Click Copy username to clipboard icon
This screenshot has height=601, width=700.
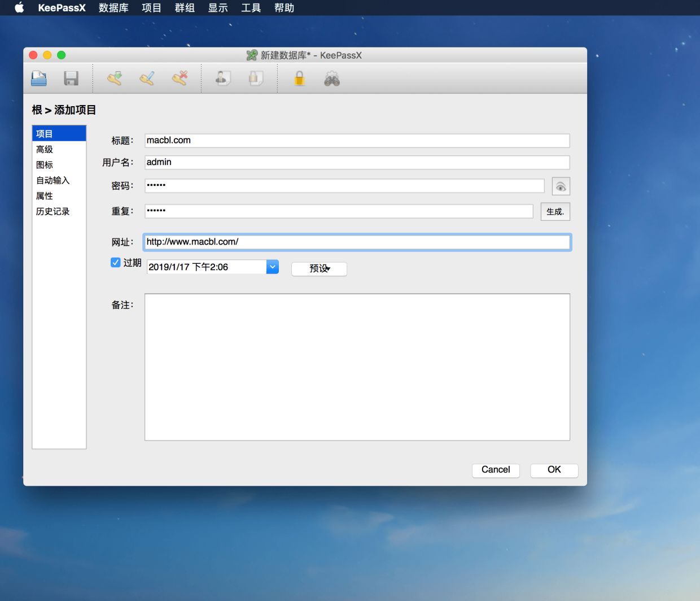click(x=223, y=78)
